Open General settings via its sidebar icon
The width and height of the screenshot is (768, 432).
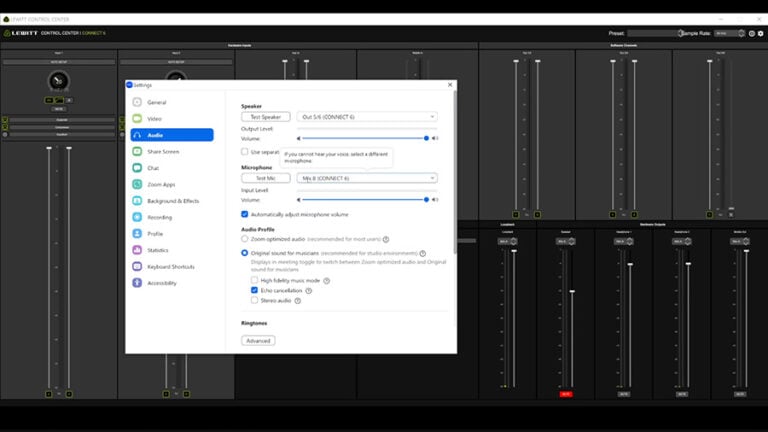click(x=137, y=102)
